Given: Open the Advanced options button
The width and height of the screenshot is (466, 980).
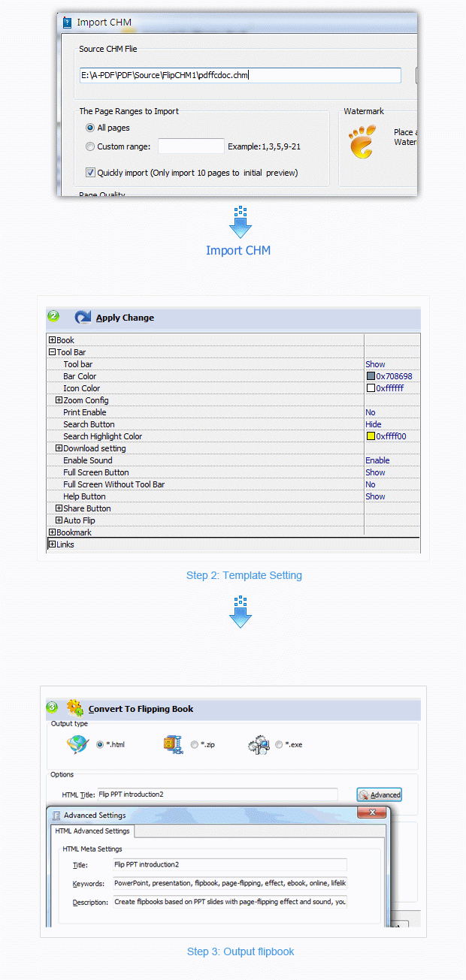Looking at the screenshot, I should point(379,795).
